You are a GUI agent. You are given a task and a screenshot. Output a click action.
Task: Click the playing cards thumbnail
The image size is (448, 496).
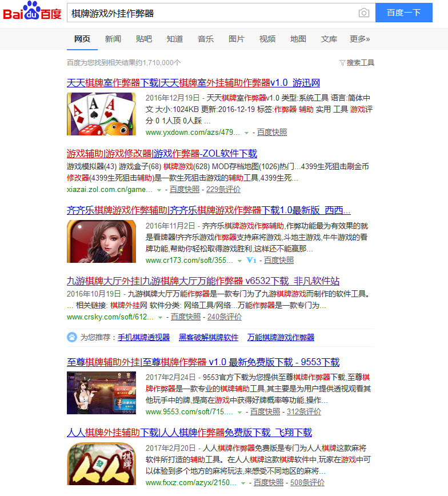(x=101, y=114)
